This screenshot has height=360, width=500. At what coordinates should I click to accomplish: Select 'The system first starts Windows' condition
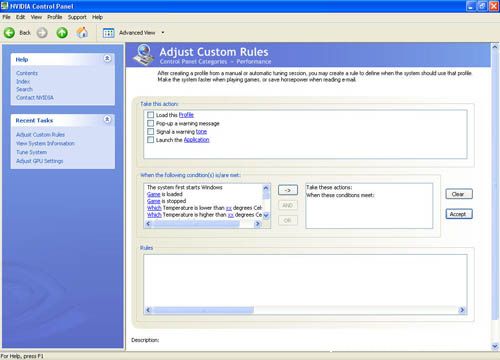point(185,187)
